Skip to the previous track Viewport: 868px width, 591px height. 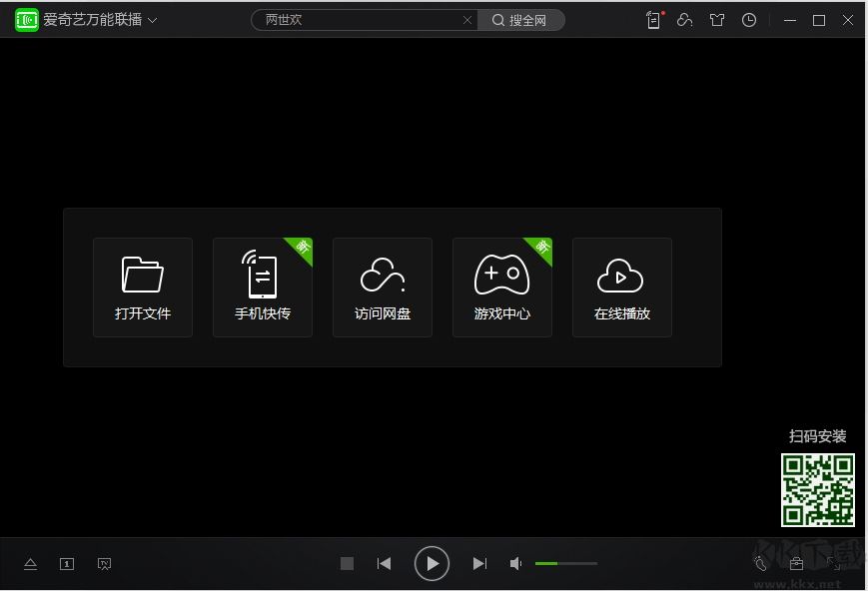tap(385, 563)
